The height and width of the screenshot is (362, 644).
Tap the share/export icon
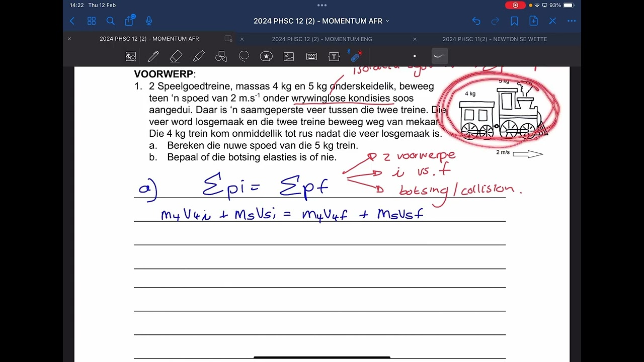click(129, 21)
